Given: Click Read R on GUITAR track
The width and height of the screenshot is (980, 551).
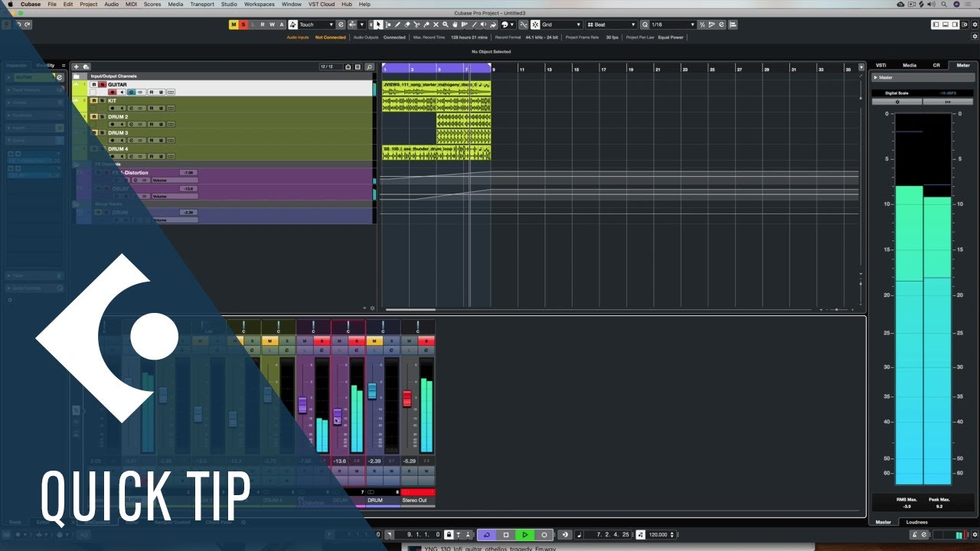Looking at the screenshot, I should tap(152, 93).
